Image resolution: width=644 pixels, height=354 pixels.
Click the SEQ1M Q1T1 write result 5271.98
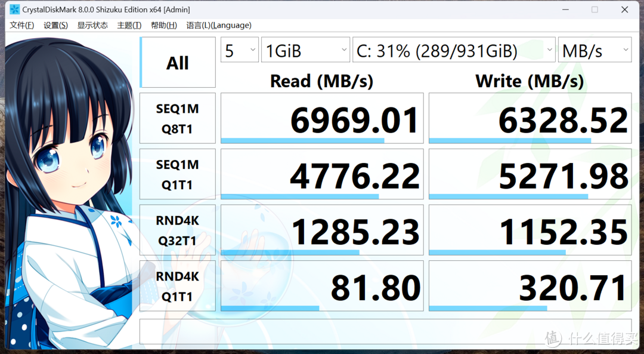pyautogui.click(x=530, y=174)
